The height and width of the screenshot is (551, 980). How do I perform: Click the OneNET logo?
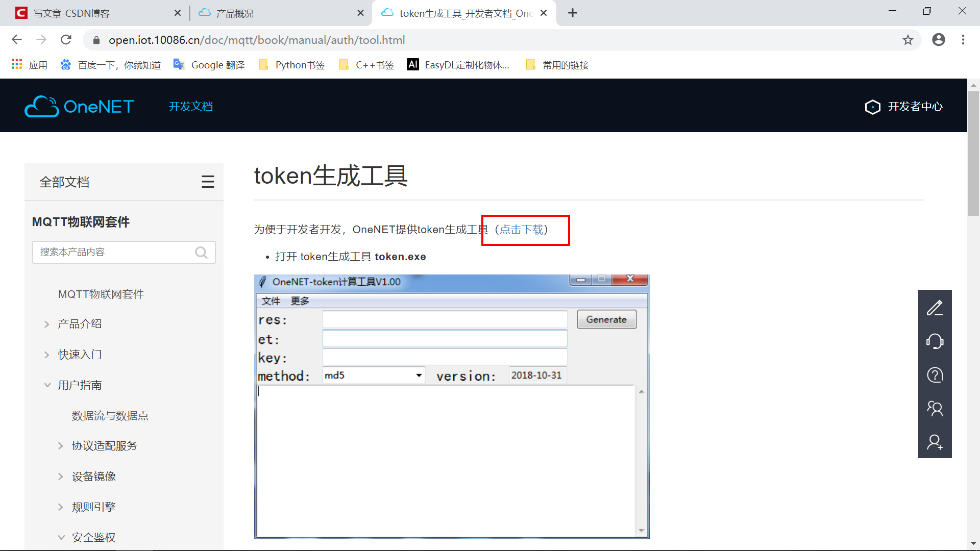pyautogui.click(x=79, y=106)
